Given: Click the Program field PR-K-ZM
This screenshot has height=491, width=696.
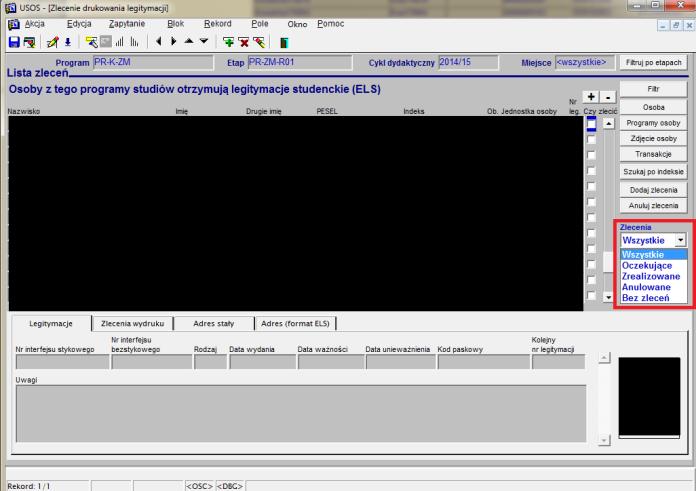Looking at the screenshot, I should 153,63.
